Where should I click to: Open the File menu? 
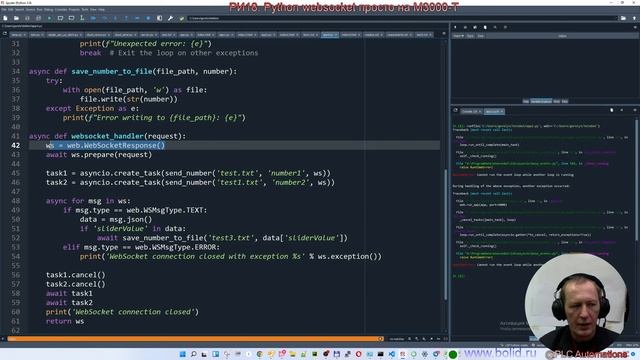pos(4,9)
